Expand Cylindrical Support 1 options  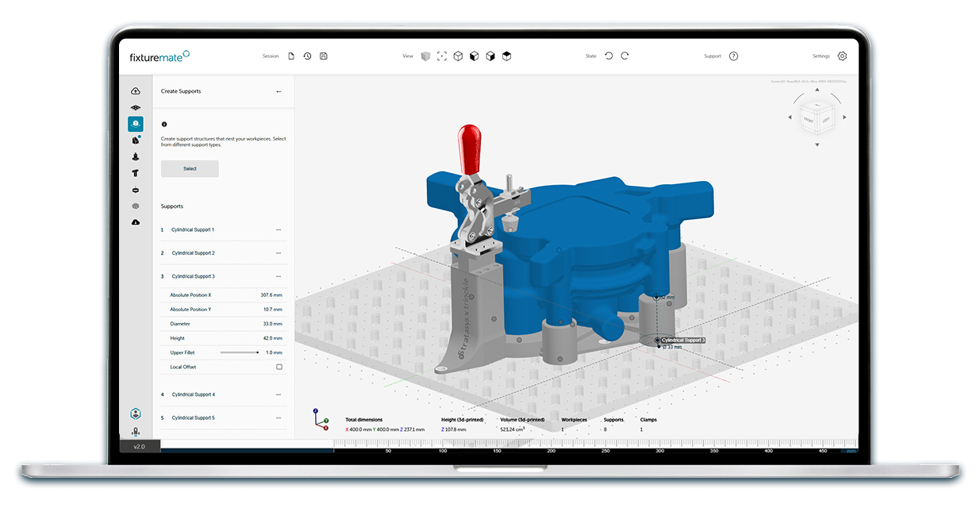coord(279,230)
